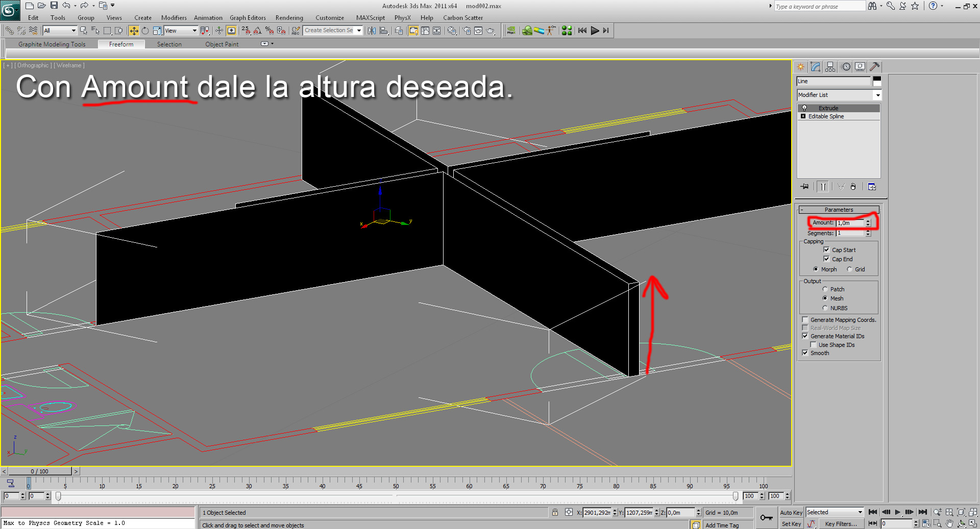Open the Rendering menu

[x=289, y=18]
